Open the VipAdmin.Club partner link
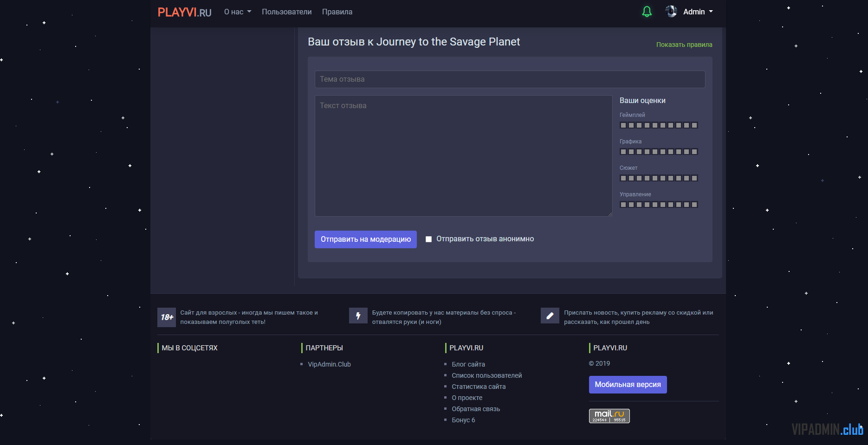Image resolution: width=868 pixels, height=445 pixels. pos(329,364)
